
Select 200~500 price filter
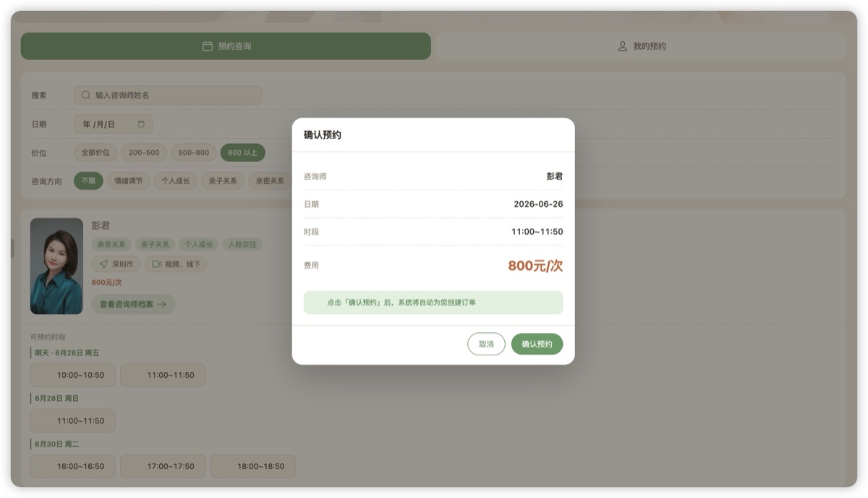pyautogui.click(x=144, y=153)
